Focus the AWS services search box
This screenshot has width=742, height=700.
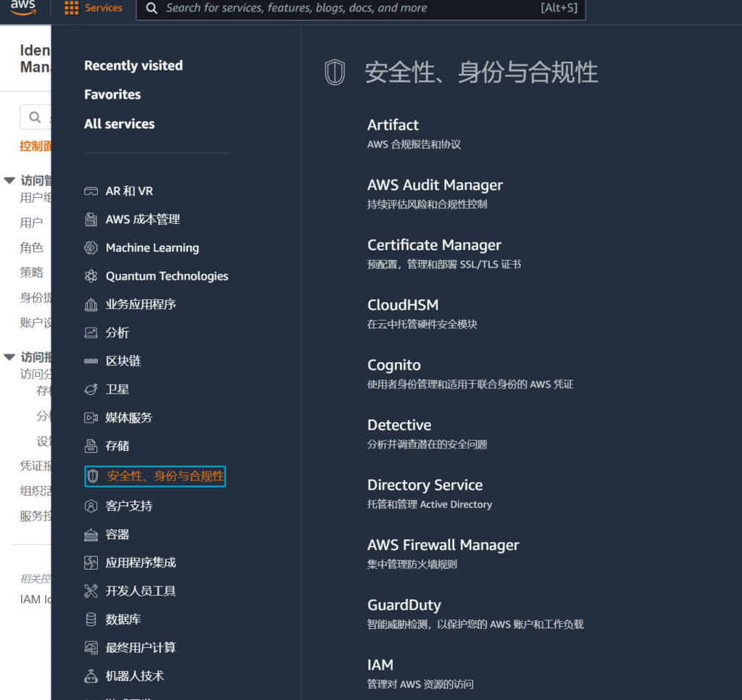click(x=348, y=9)
